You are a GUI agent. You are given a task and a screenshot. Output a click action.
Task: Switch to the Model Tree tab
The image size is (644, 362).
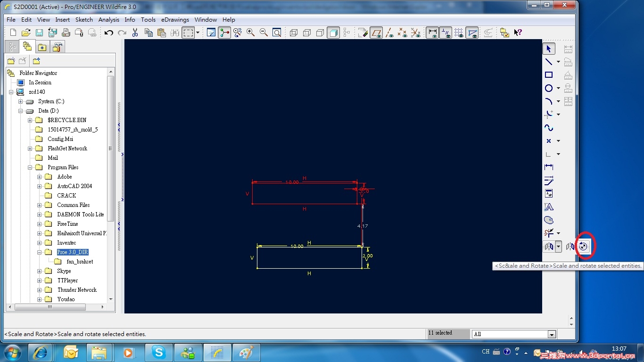(x=12, y=47)
